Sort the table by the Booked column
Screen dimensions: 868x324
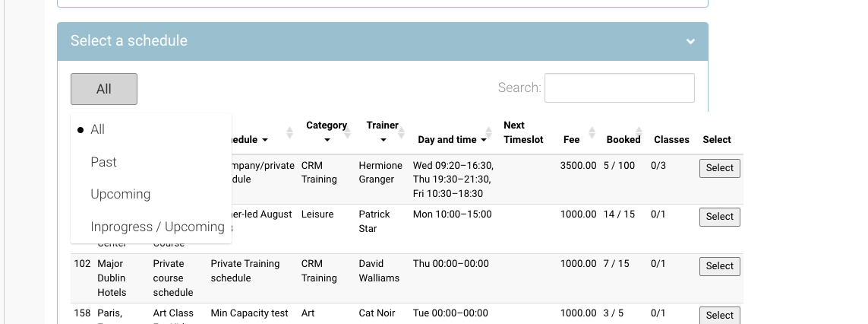639,132
